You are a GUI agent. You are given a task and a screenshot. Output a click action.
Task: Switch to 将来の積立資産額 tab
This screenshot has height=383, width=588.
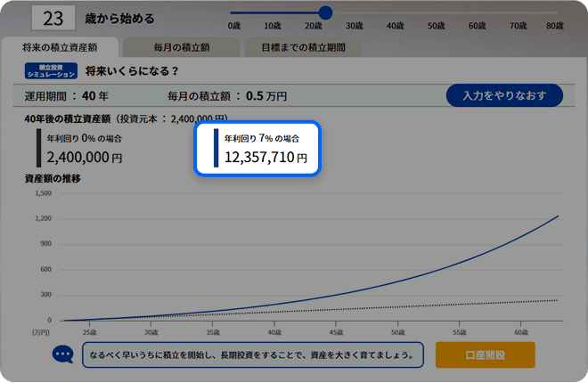point(60,47)
